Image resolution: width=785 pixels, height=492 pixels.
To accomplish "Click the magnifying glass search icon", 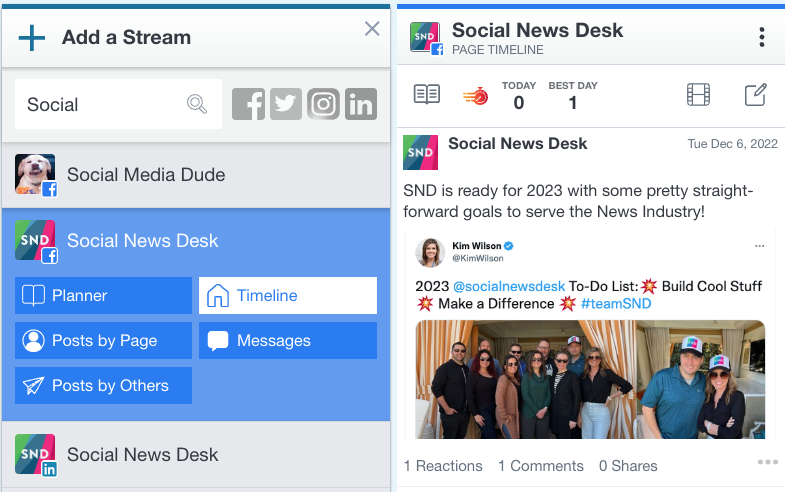I will click(197, 104).
